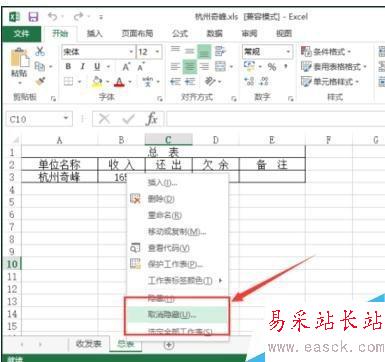Choose 移动或复制(M) in context menu
This screenshot has width=385, height=362.
tap(178, 232)
